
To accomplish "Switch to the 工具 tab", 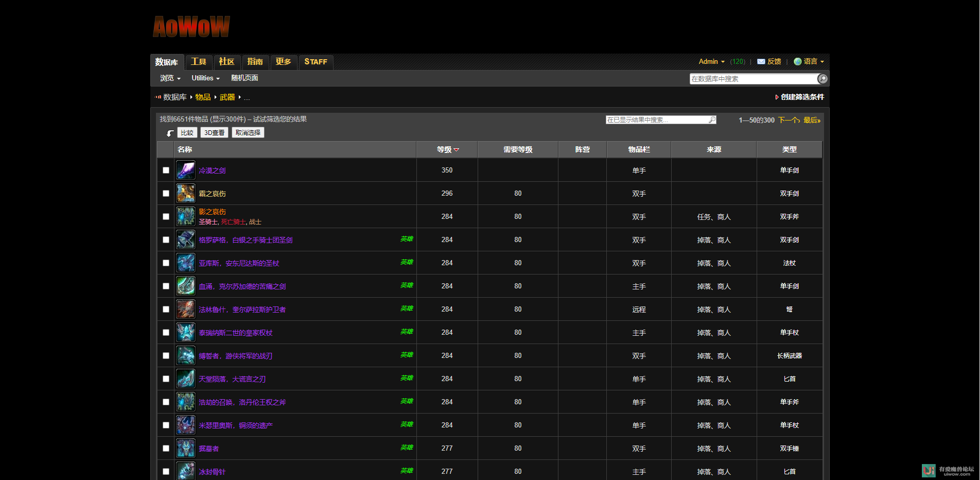I will click(198, 62).
